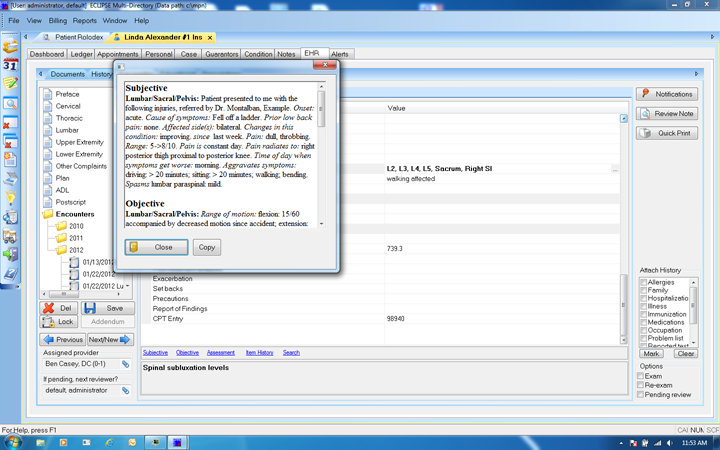720x450 pixels.
Task: Check the Problem list checkbox
Action: (643, 338)
